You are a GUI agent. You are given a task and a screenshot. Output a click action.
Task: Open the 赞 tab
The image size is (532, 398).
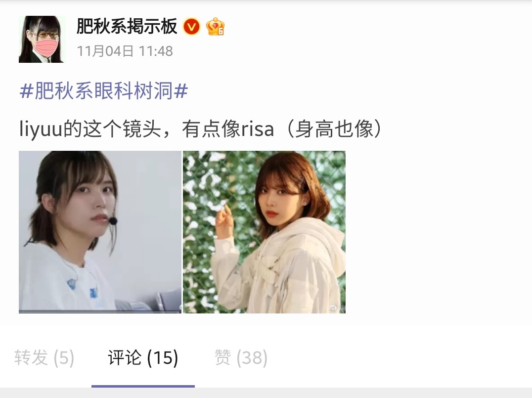click(241, 357)
